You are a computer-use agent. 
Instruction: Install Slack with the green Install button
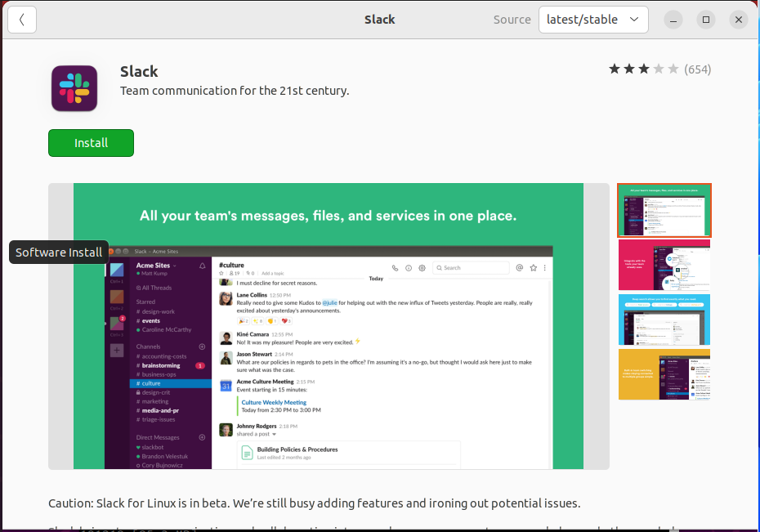(x=92, y=143)
